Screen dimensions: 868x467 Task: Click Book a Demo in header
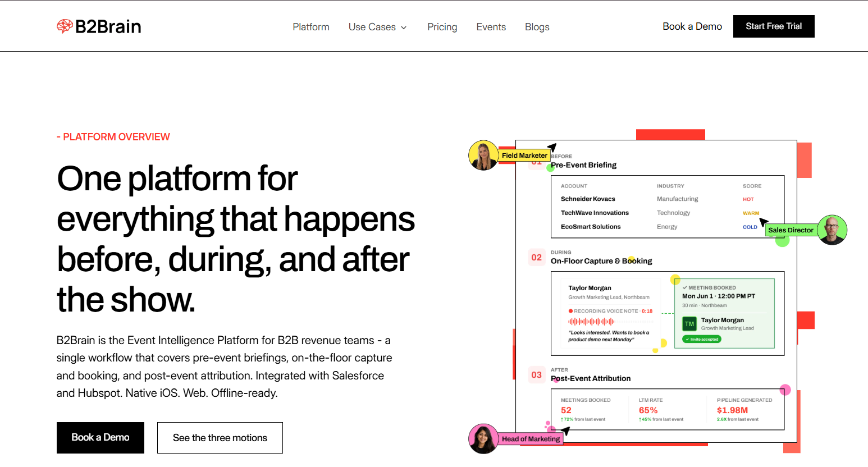692,26
